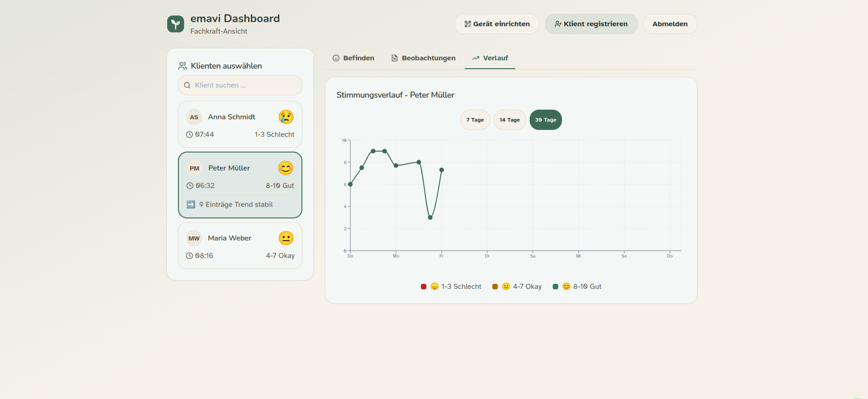Click the trend arrow icon for Peter Müller
The image size is (868, 399).
coord(191,205)
